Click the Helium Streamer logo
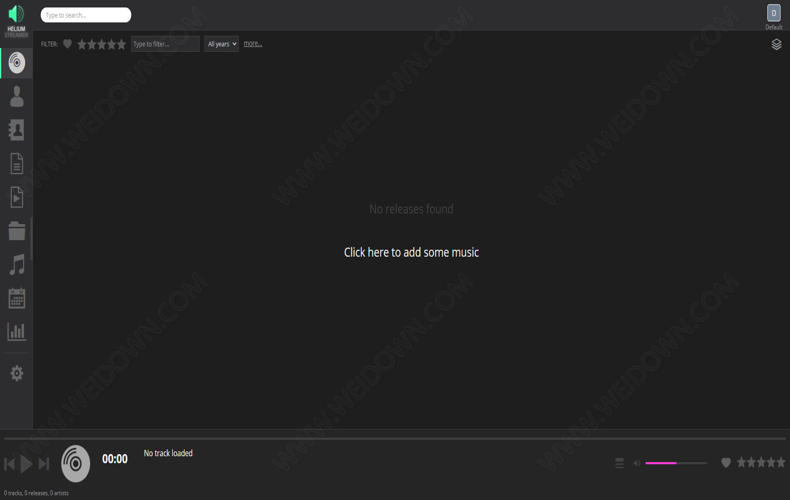 point(16,20)
